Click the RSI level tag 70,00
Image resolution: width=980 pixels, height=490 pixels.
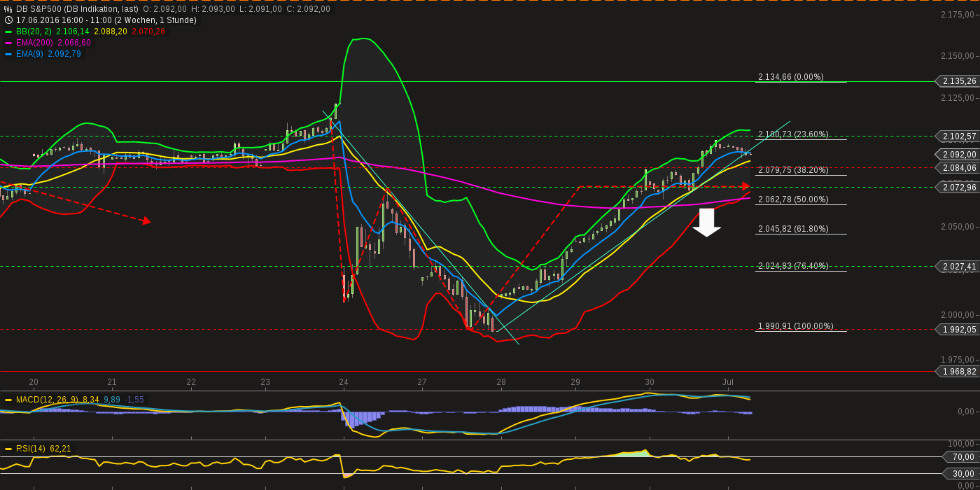tap(961, 457)
